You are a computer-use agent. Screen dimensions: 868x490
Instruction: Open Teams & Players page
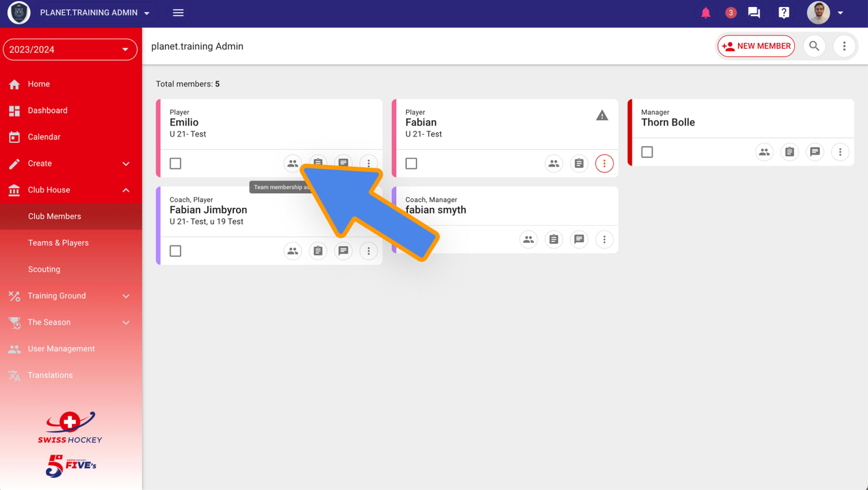click(x=58, y=243)
